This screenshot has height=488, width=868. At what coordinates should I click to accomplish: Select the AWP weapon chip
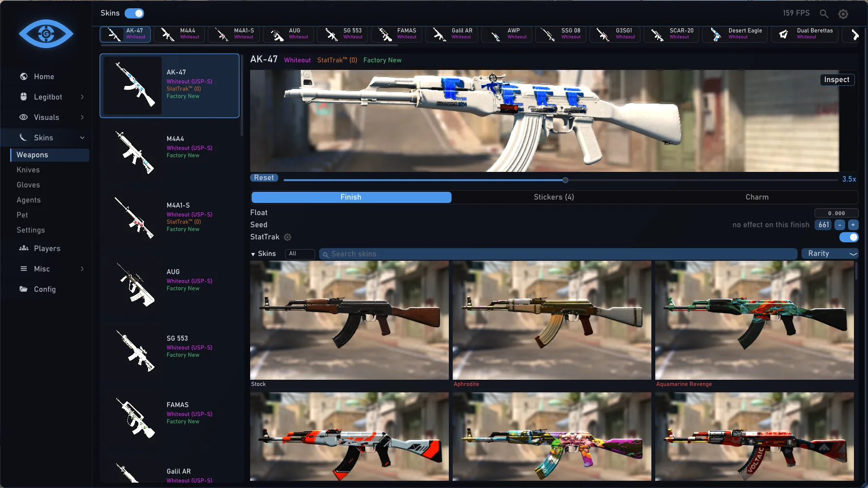[507, 34]
